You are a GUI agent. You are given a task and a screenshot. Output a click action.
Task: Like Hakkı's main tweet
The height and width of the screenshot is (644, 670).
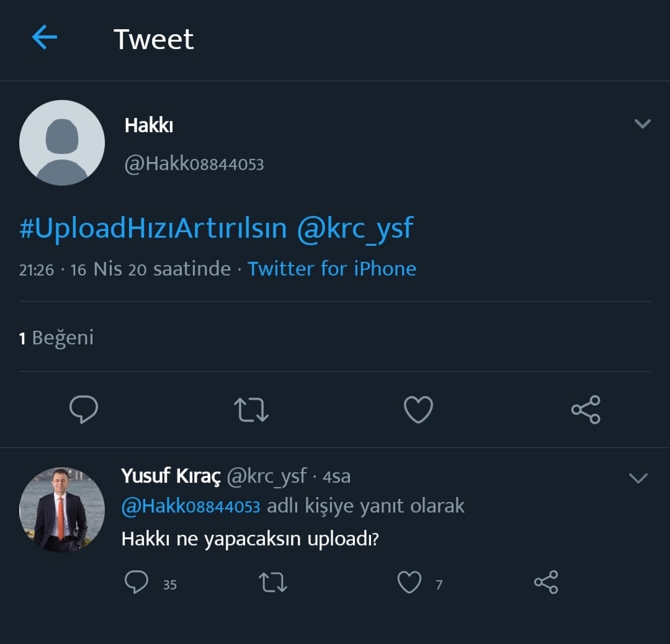tap(418, 409)
